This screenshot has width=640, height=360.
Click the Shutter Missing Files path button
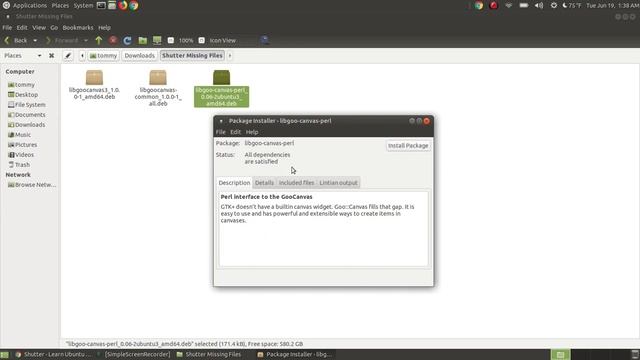point(192,56)
